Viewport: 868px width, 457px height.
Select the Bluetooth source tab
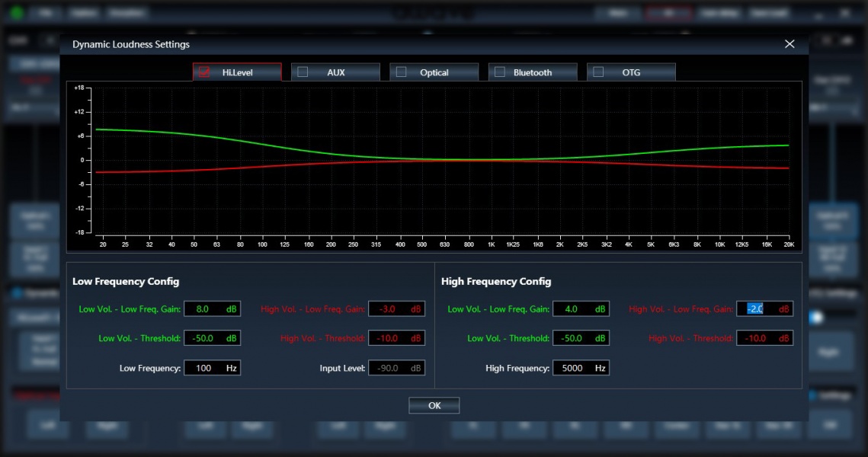coord(533,72)
